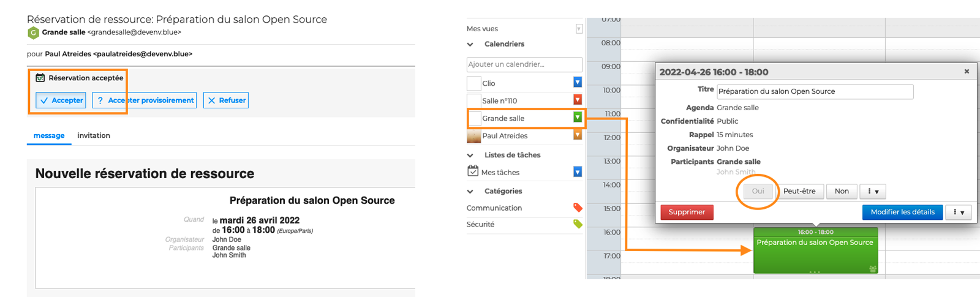Open the options dropdown next to Non
Viewport: 980px width, 297px height.
[x=873, y=192]
